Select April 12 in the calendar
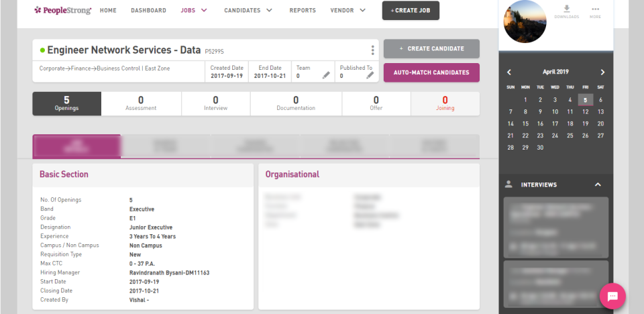The height and width of the screenshot is (314, 644). [x=585, y=112]
